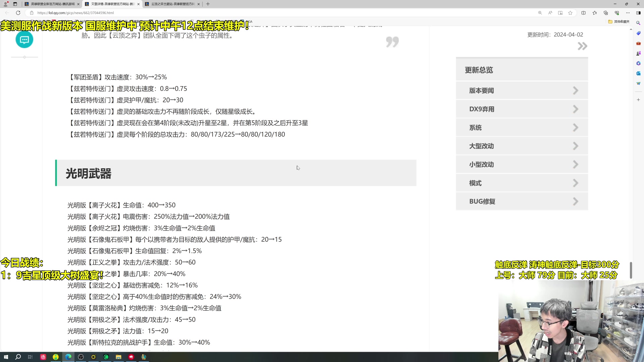644x362 pixels.
Task: Click the teal chat comment bubble icon
Action: pyautogui.click(x=24, y=40)
